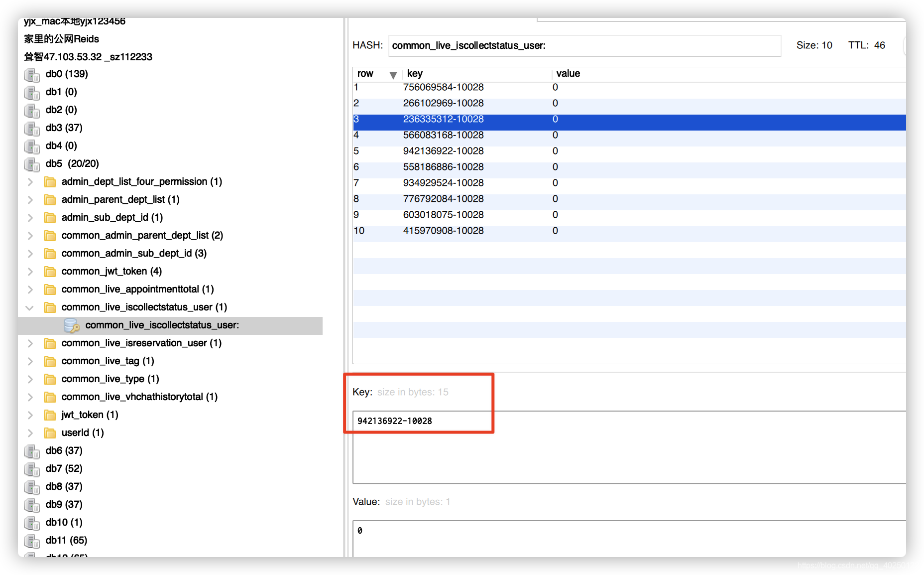The height and width of the screenshot is (575, 924).
Task: Click the jwt_token folder icon
Action: pos(50,415)
